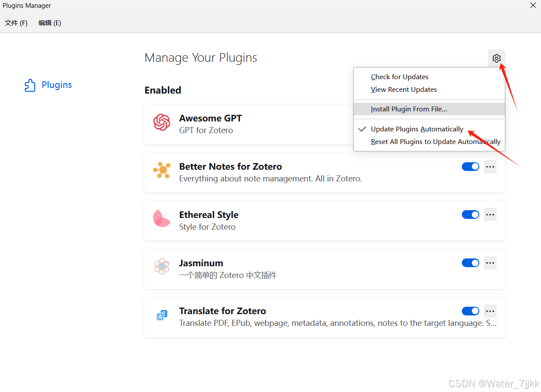
Task: Click the Plugins puzzle-piece sidebar icon
Action: click(30, 85)
